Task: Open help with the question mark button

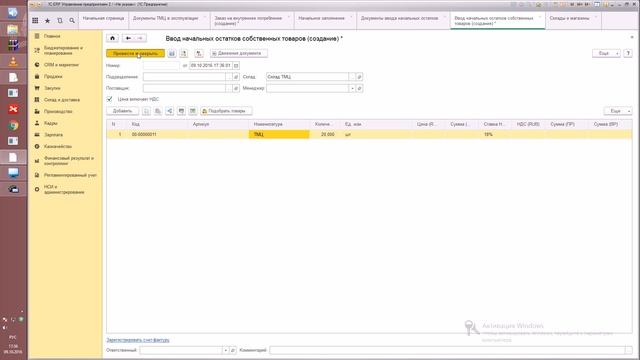Action: (628, 53)
